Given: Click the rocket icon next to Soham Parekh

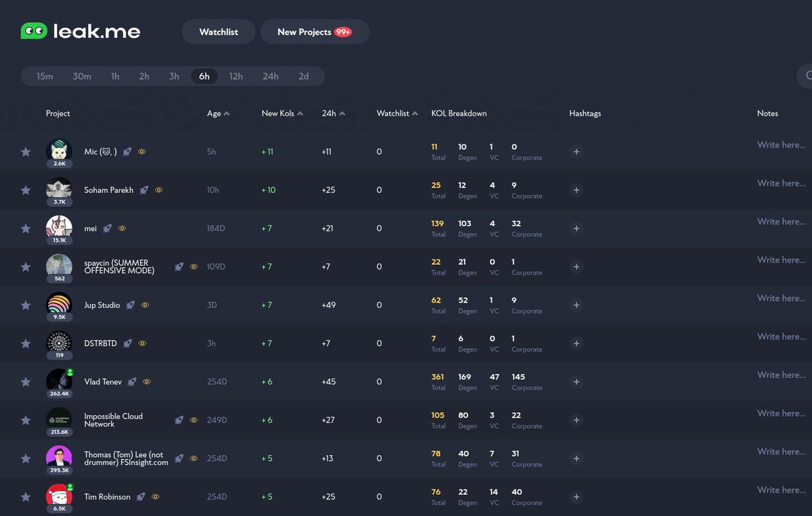Looking at the screenshot, I should pyautogui.click(x=144, y=190).
